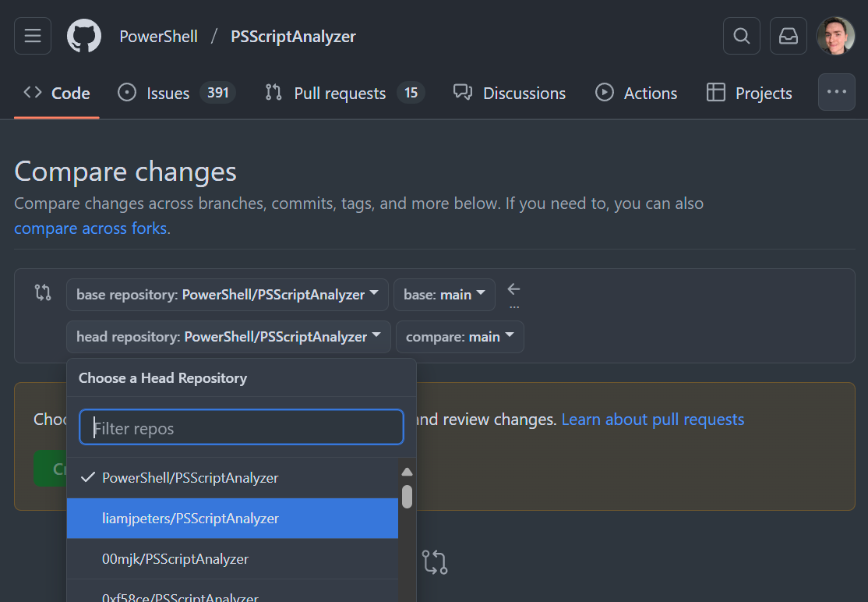
Task: Click the left arrow between branch selectors
Action: click(x=513, y=289)
